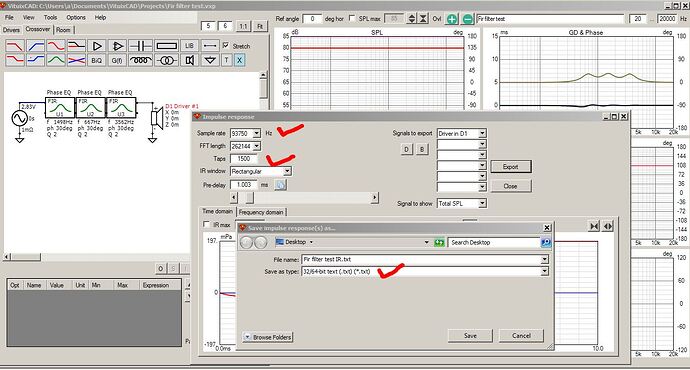Click the SPL max up-down stepper arrows
Viewport: 690px width, 370px height.
(412, 18)
